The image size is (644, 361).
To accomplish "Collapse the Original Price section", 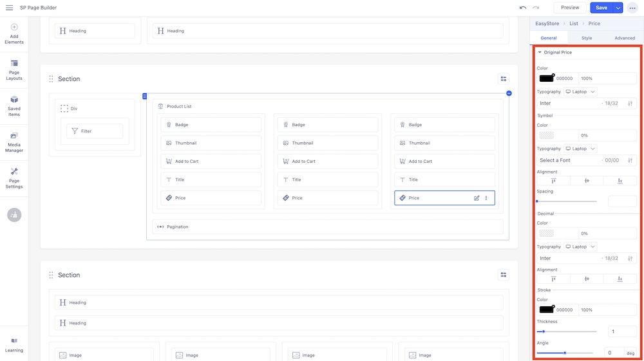I will 540,52.
